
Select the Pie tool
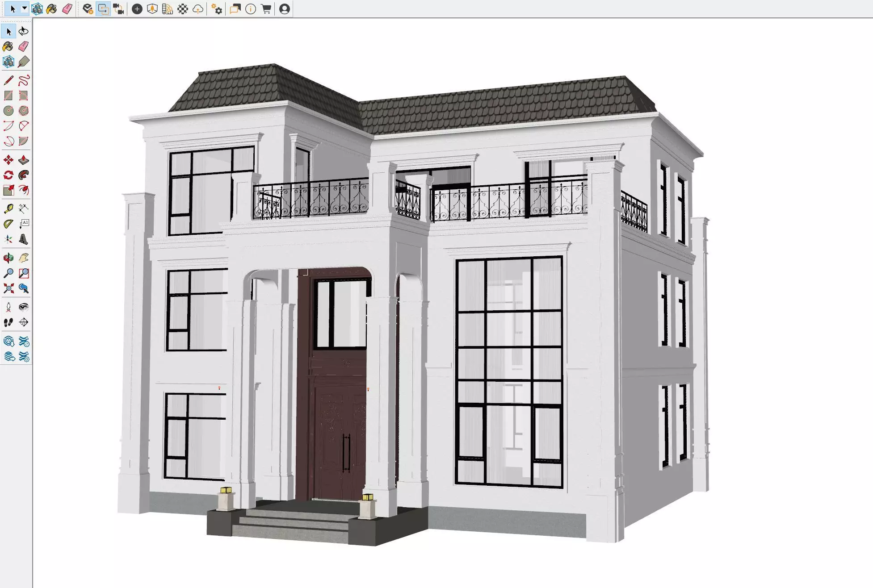click(24, 141)
